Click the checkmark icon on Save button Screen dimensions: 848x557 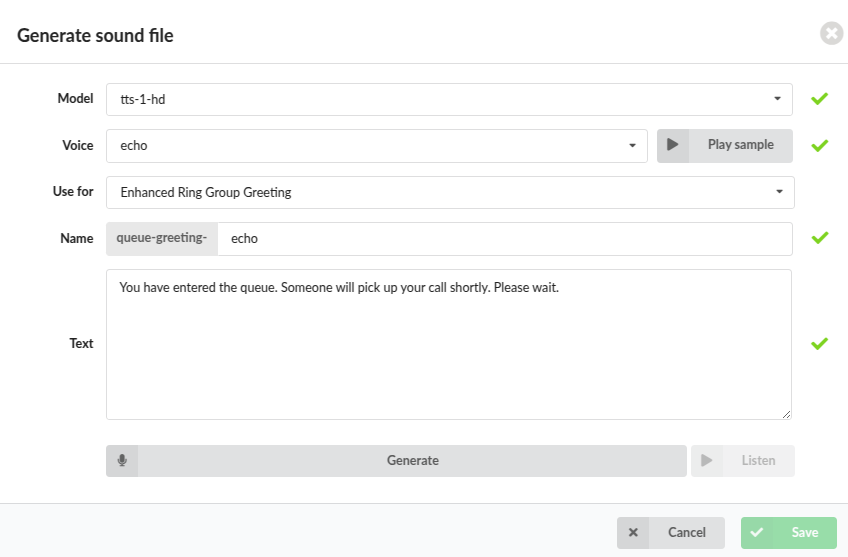pyautogui.click(x=757, y=533)
